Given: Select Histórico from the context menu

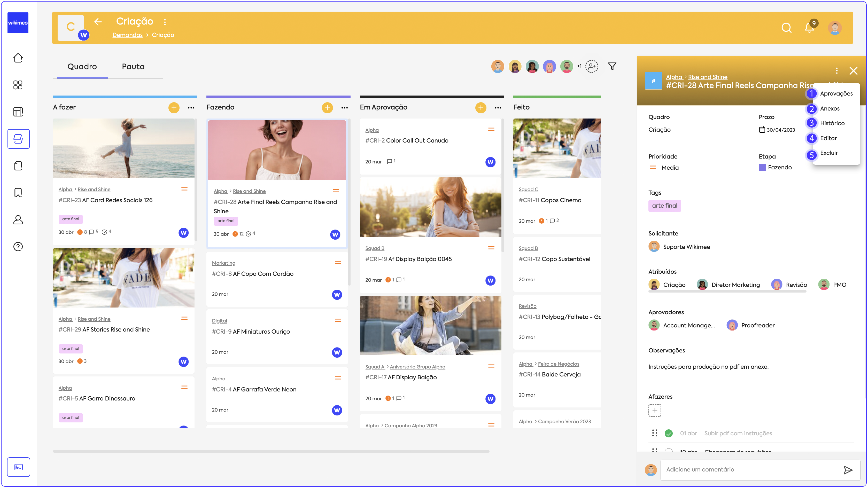Looking at the screenshot, I should [832, 123].
